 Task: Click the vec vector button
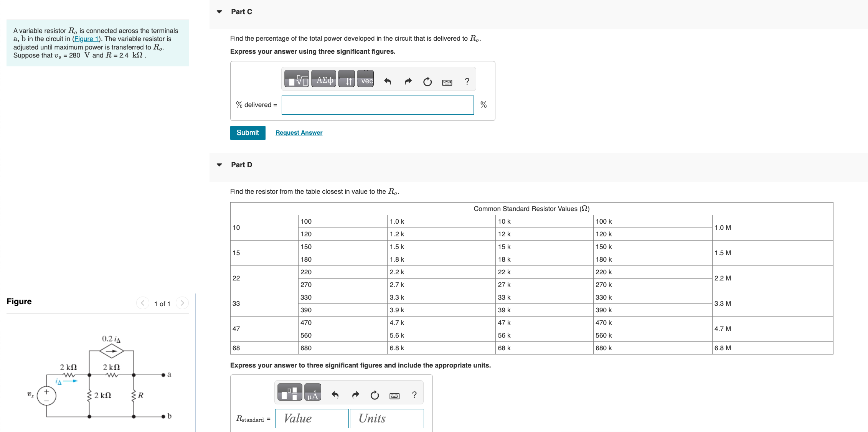(366, 79)
